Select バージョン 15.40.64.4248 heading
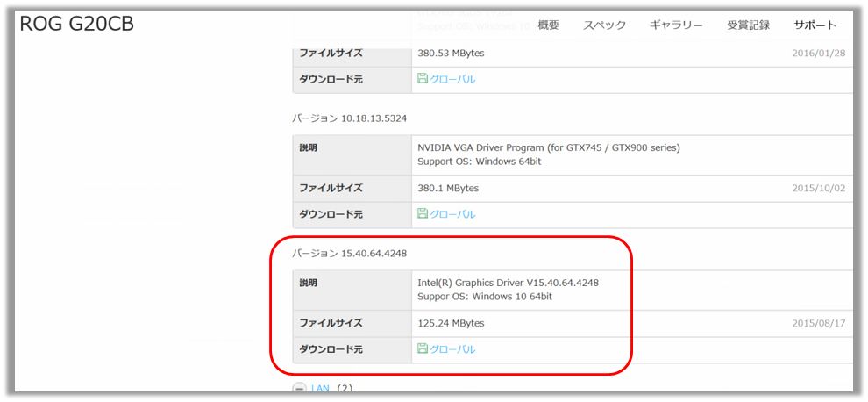 (x=349, y=254)
